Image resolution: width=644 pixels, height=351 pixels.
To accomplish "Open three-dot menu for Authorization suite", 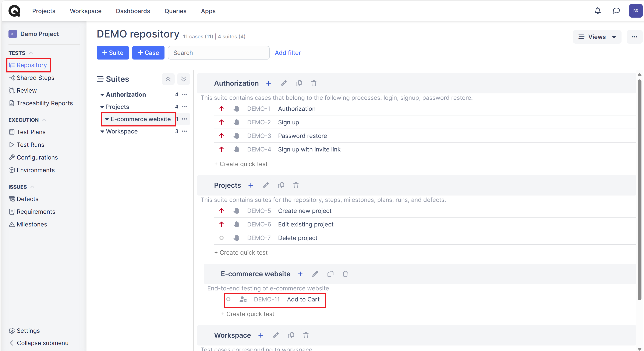I will coord(184,94).
